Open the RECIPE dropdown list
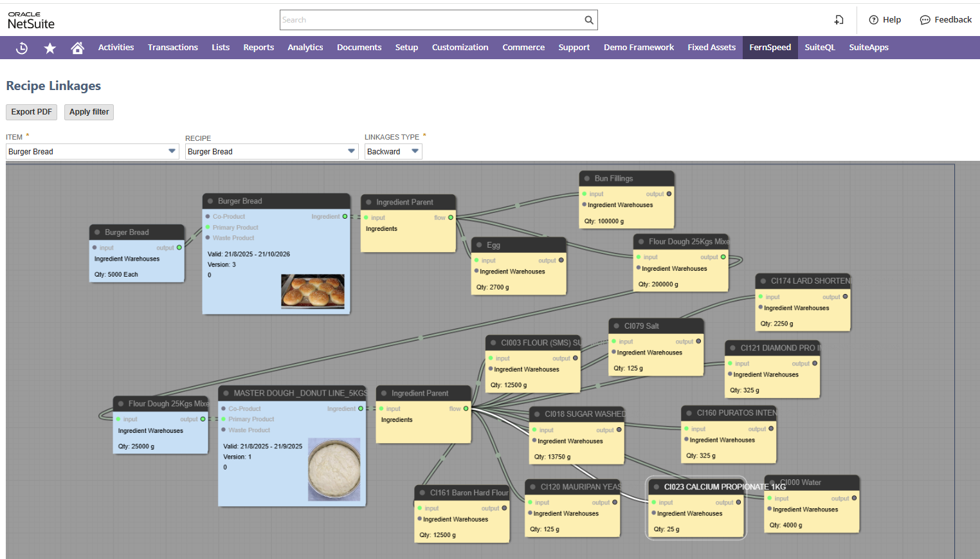Screen dimensions: 980x559 [x=351, y=151]
